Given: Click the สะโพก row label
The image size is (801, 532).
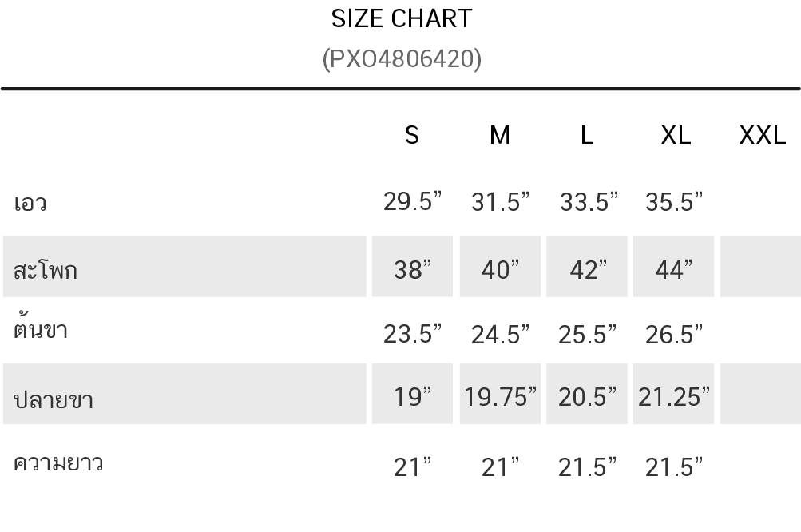Looking at the screenshot, I should point(46,269).
